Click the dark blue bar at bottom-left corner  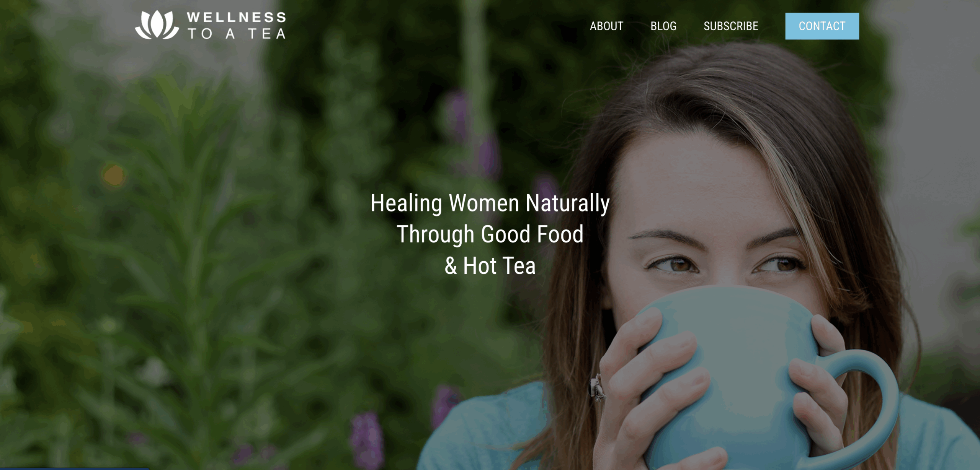coord(75,468)
